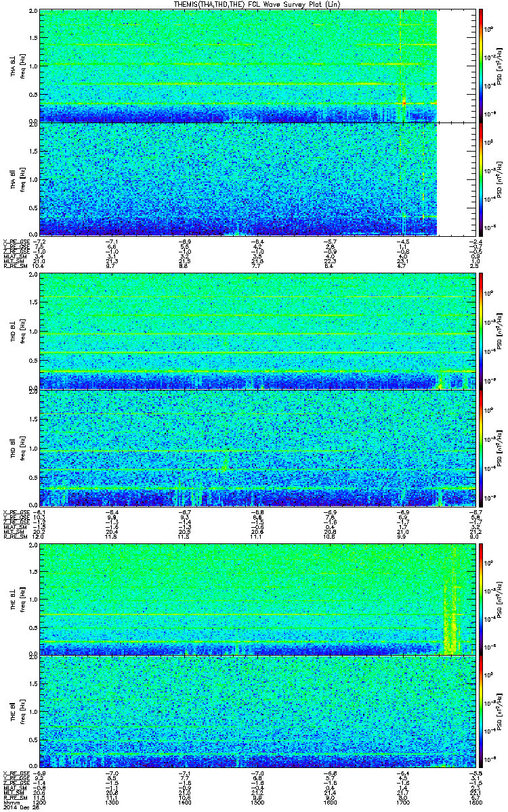The image size is (508, 812).
Task: Click the THA B-perpendicular spectrogram panel
Action: (x=257, y=66)
